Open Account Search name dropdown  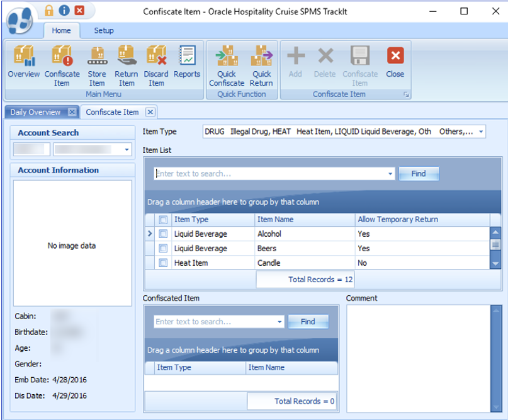tap(127, 149)
